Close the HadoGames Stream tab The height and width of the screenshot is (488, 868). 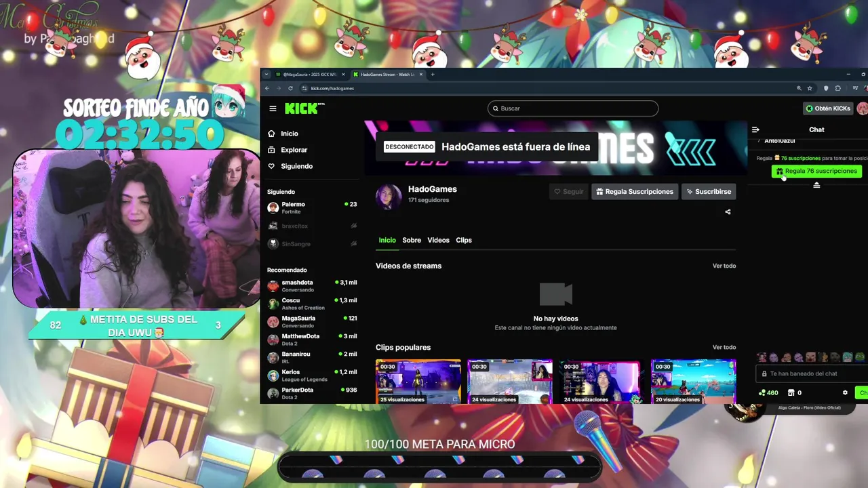coord(421,75)
